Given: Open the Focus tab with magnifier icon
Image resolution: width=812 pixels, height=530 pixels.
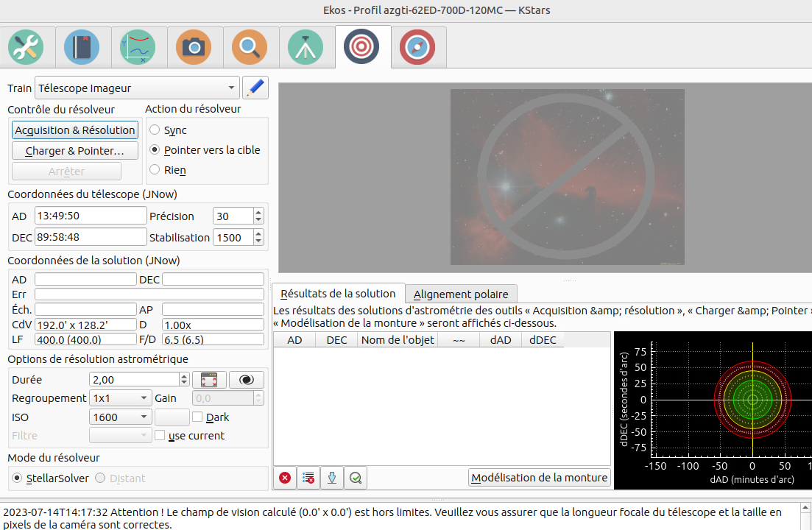Looking at the screenshot, I should (250, 47).
